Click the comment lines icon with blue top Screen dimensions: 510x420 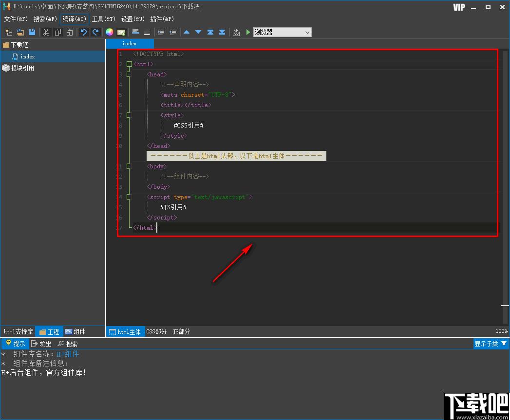[x=135, y=32]
